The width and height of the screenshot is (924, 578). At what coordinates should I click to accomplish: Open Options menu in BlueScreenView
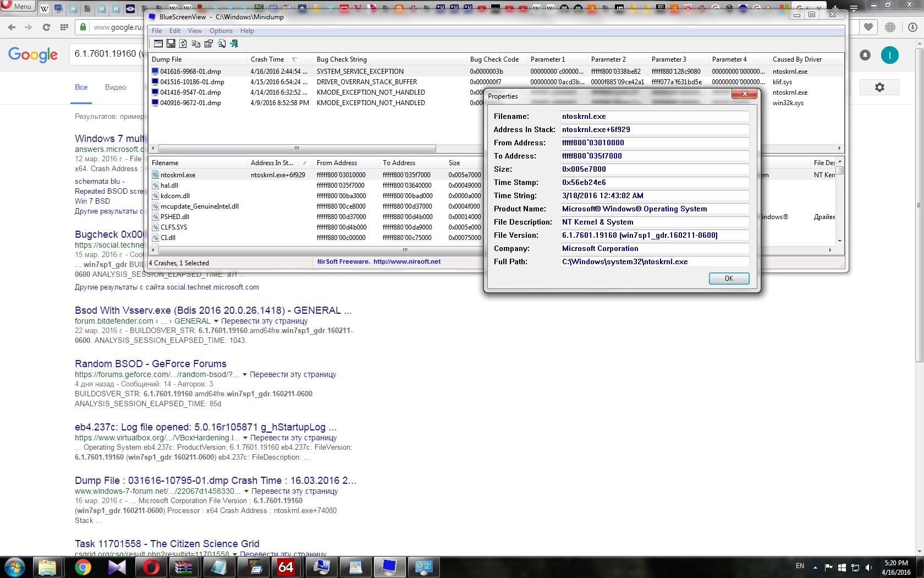[221, 31]
